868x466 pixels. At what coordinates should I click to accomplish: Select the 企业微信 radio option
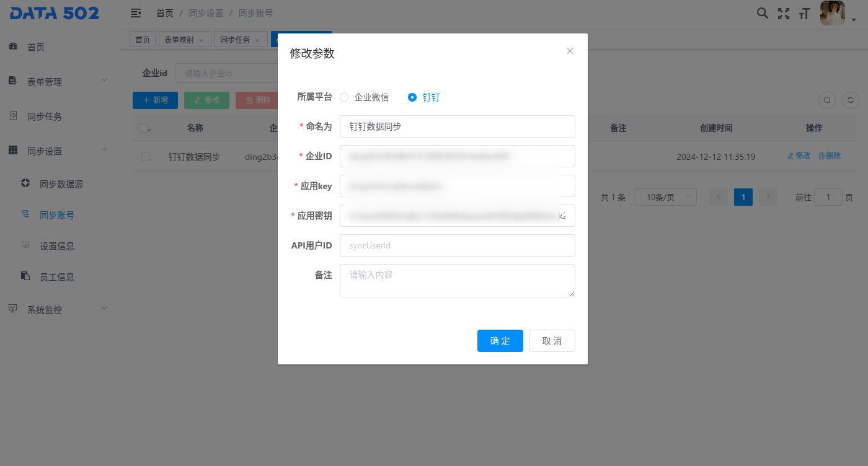pyautogui.click(x=345, y=97)
